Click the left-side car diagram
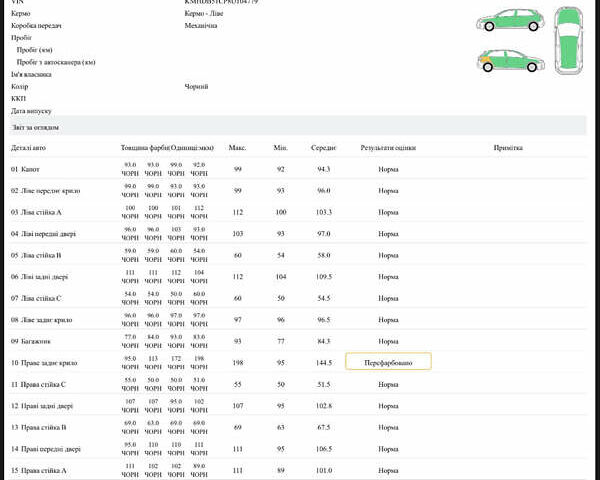600x480 pixels. (511, 20)
